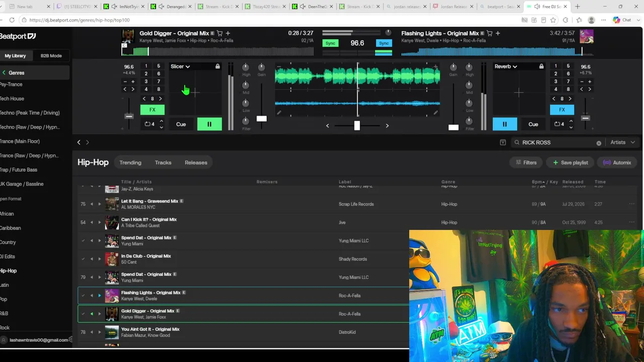Click left deck Filter knob
Viewport: 644px width, 362px height.
(246, 121)
